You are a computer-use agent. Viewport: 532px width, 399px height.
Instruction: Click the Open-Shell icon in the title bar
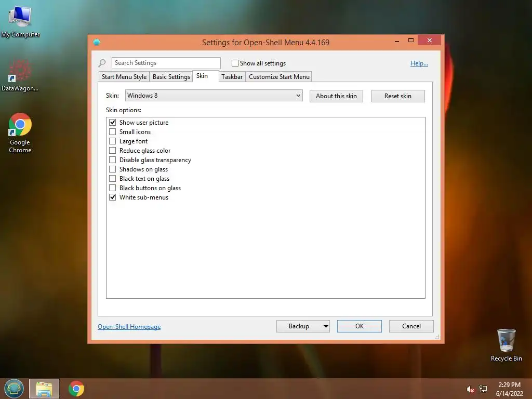(x=97, y=43)
